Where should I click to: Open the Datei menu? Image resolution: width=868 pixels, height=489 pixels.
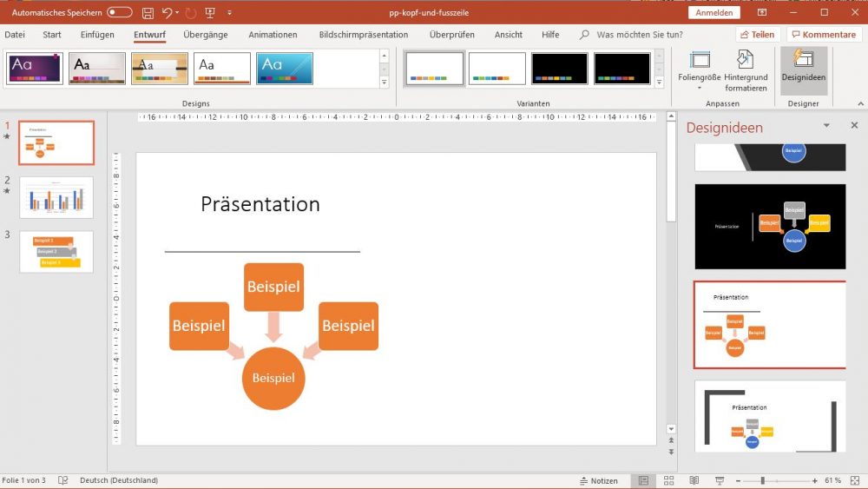[x=15, y=35]
